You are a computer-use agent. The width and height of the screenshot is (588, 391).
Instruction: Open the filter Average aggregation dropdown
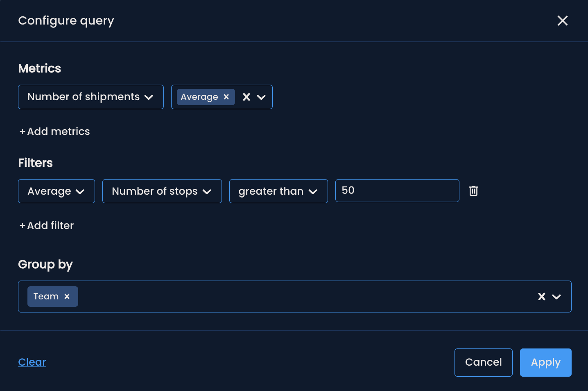click(56, 191)
